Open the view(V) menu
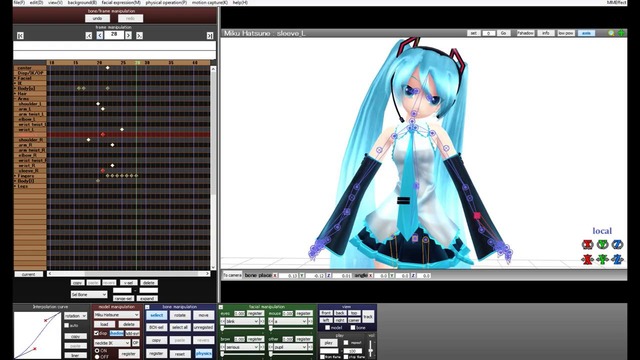The image size is (640, 360). click(x=56, y=2)
